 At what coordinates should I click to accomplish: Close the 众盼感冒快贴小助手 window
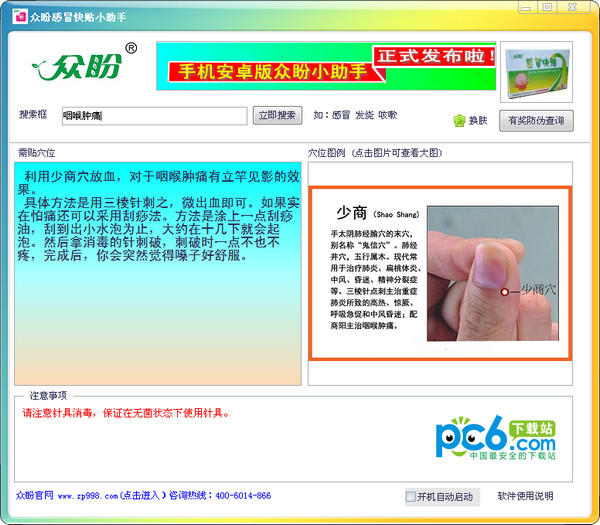point(573,7)
